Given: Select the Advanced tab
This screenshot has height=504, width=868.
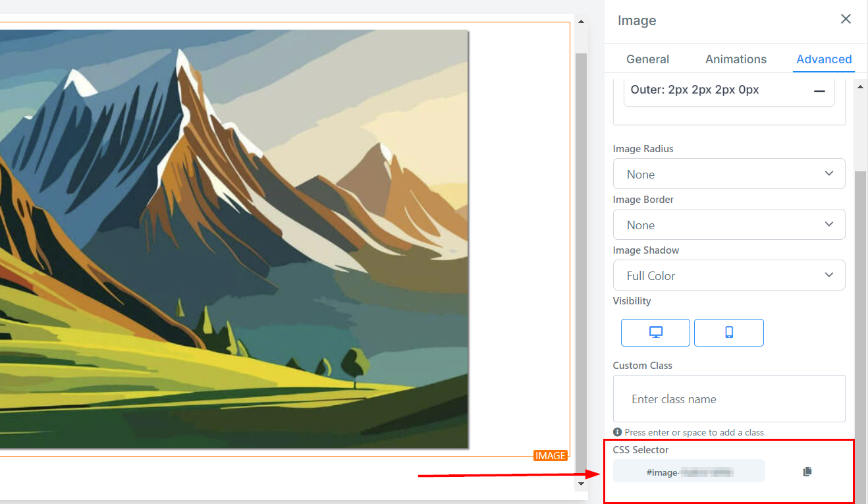Looking at the screenshot, I should point(824,59).
